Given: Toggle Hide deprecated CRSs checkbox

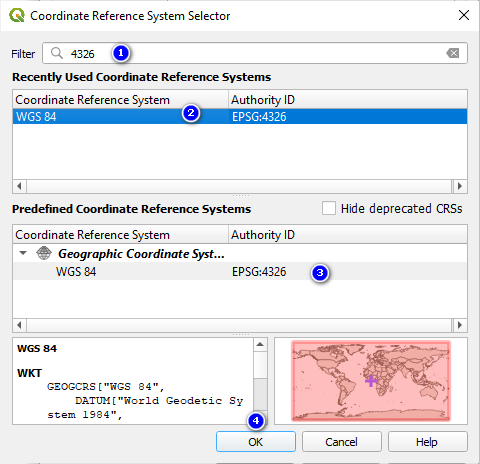Looking at the screenshot, I should pyautogui.click(x=329, y=208).
